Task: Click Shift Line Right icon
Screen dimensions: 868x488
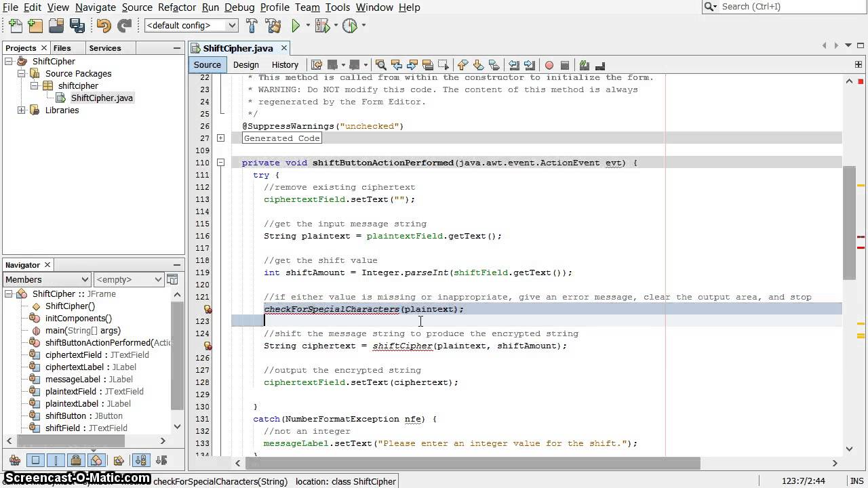Action: coord(530,65)
